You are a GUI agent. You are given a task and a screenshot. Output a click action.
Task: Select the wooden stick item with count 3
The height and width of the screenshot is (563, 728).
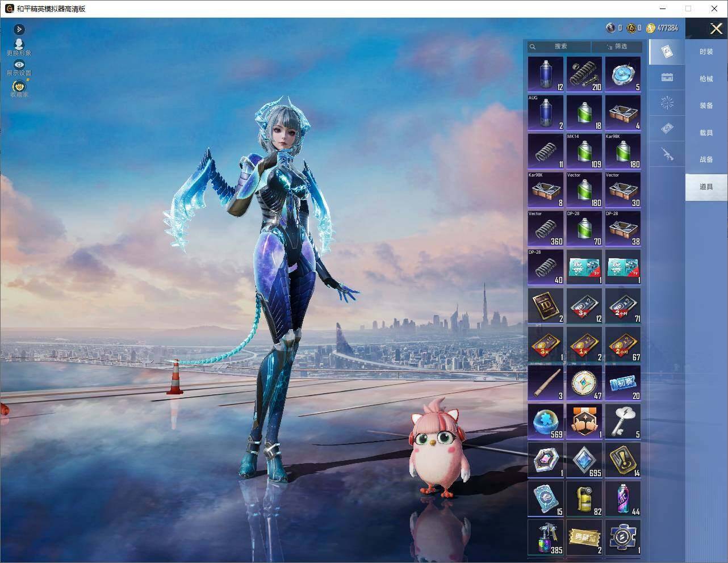[546, 383]
